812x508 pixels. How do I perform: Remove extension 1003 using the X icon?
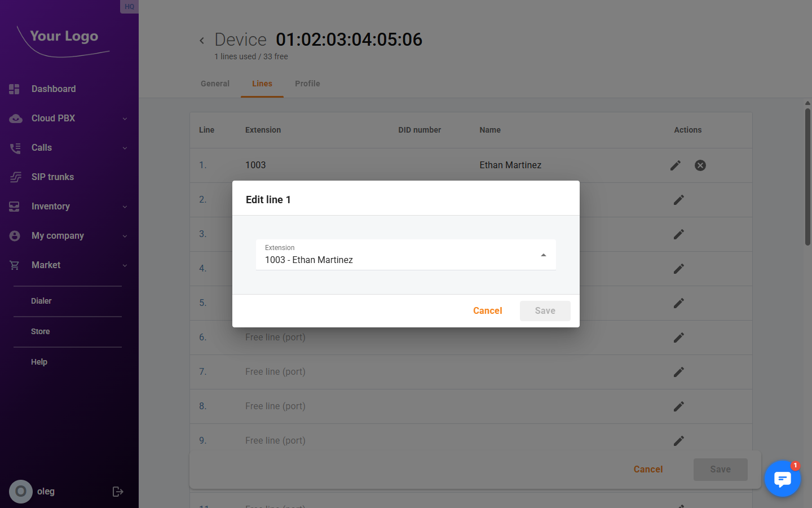(x=700, y=165)
